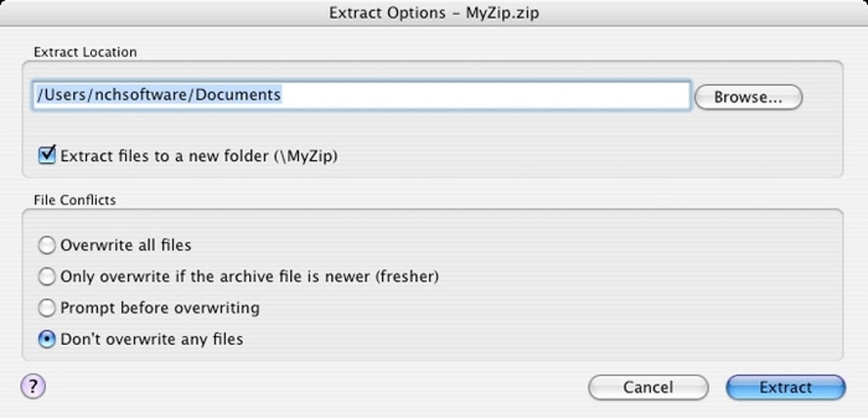Open help with the question mark button
This screenshot has width=868, height=418.
click(x=32, y=387)
